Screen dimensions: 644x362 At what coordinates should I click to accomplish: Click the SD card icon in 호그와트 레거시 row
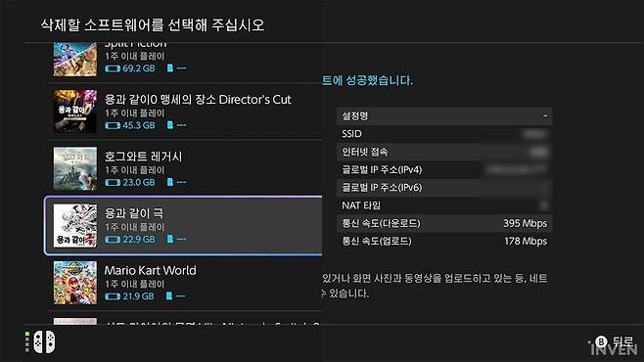[x=170, y=182]
